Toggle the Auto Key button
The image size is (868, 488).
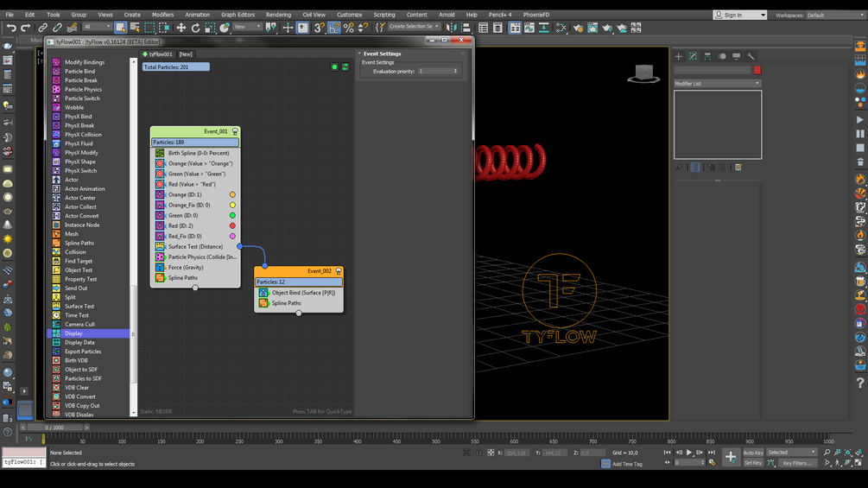tap(753, 453)
